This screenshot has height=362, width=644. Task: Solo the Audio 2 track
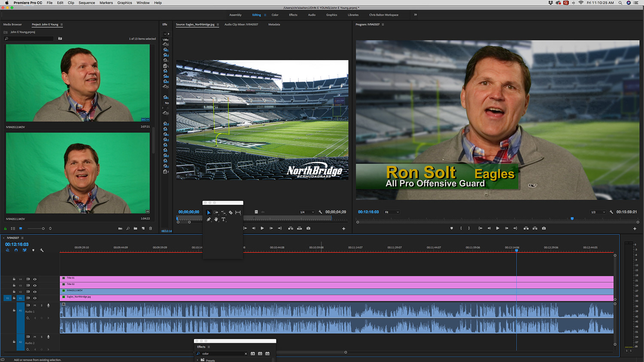42,337
